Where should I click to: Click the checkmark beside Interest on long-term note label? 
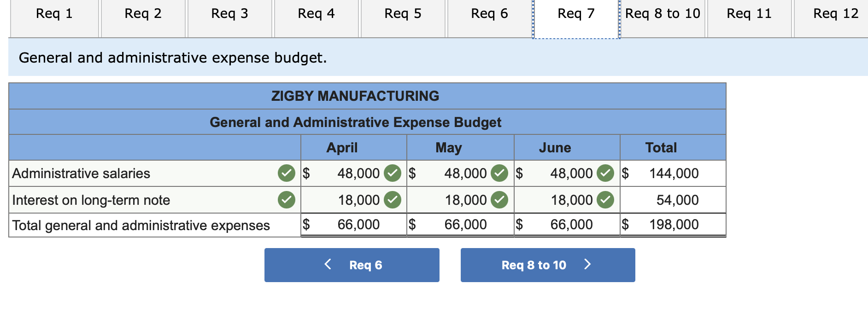click(x=287, y=199)
